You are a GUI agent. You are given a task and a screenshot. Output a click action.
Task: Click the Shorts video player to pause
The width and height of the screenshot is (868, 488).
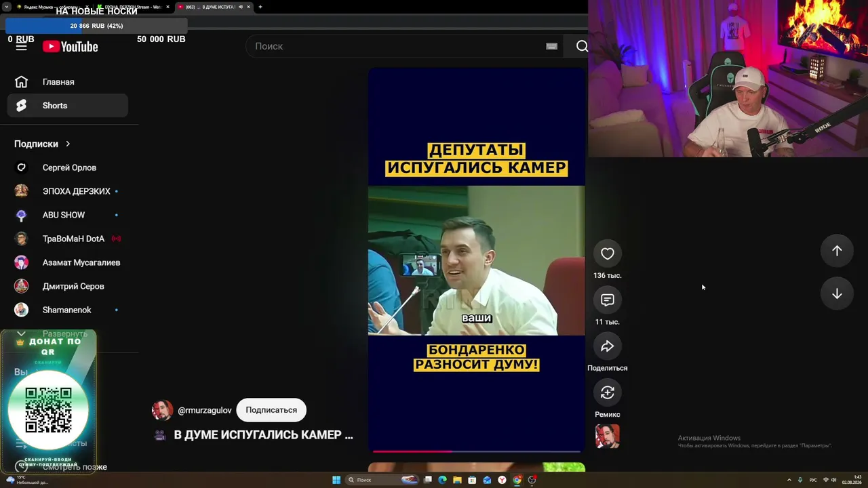pyautogui.click(x=476, y=260)
